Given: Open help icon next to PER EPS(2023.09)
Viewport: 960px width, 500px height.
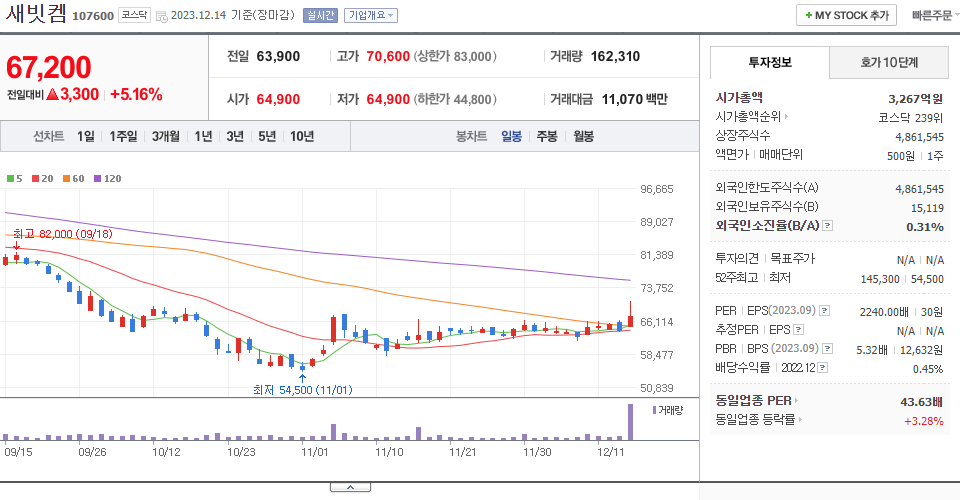Looking at the screenshot, I should click(824, 311).
